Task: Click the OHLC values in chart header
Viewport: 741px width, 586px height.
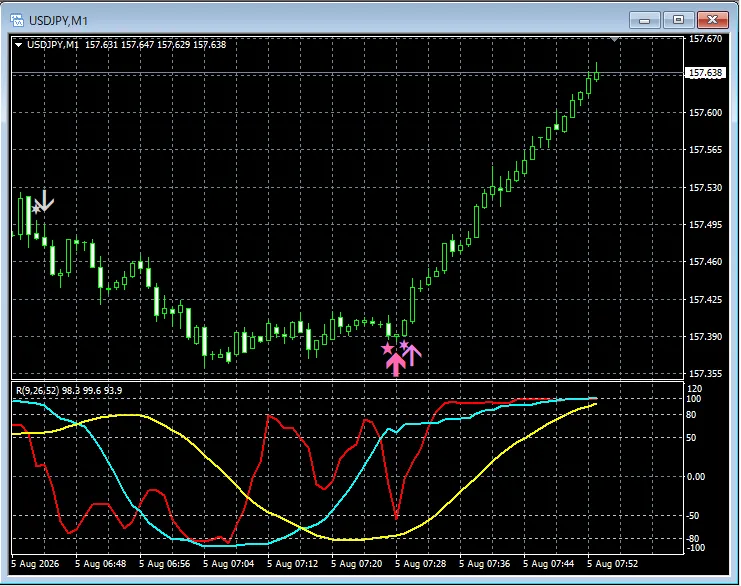Action: (x=155, y=45)
